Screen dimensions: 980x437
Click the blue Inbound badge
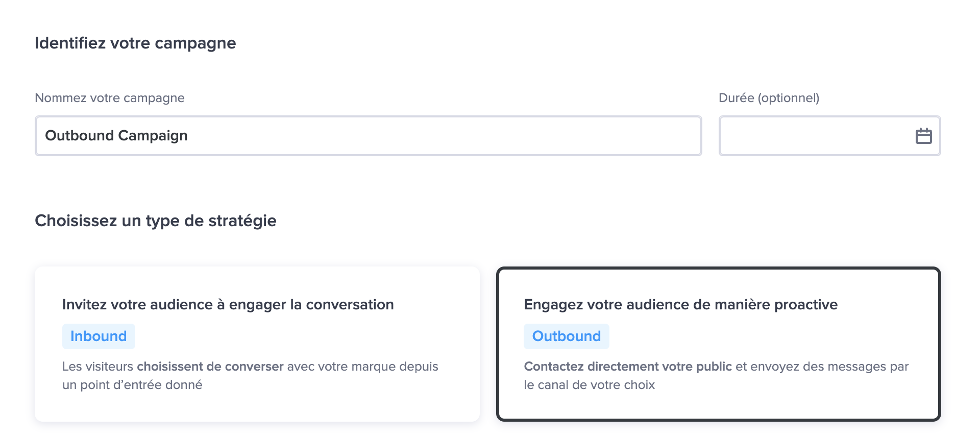coord(99,336)
